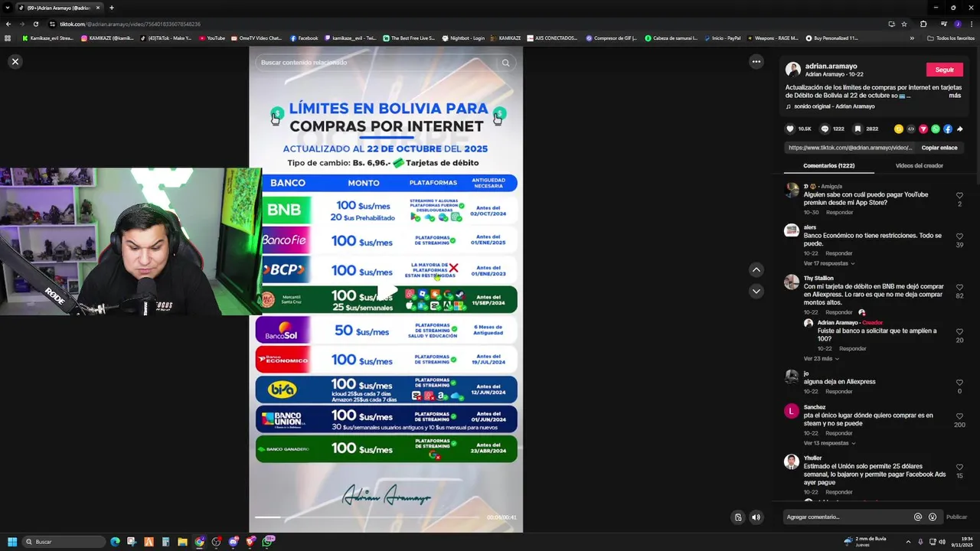Go to previous video arrow
The image size is (980, 551).
pos(756,269)
